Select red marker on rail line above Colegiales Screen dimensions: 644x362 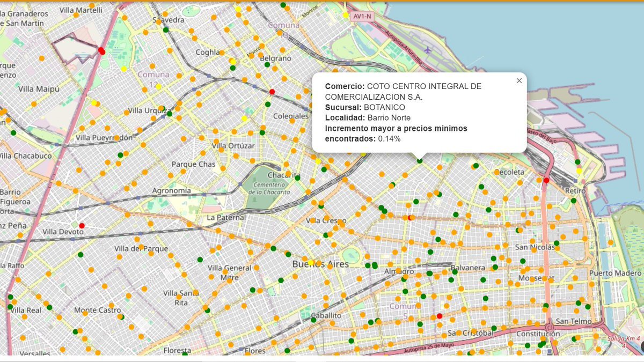tap(272, 92)
